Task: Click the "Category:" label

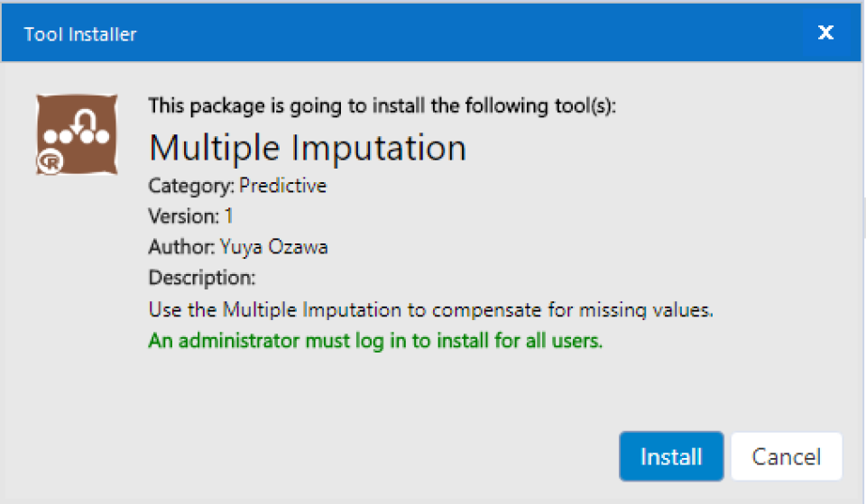Action: (x=191, y=187)
